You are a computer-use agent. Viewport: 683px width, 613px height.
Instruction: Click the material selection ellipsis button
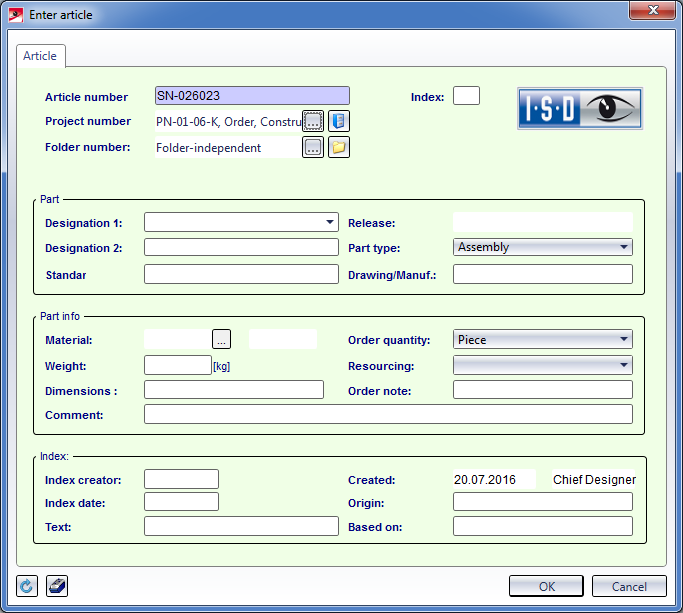click(x=222, y=339)
